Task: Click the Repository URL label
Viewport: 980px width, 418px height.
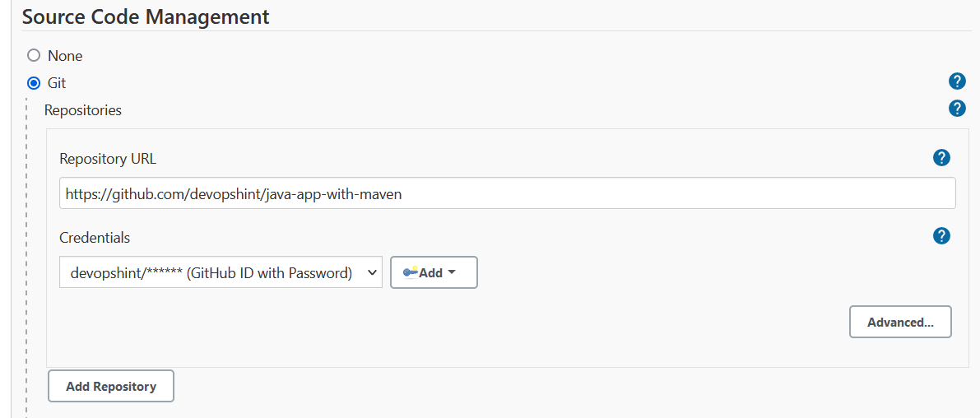Action: pos(108,159)
